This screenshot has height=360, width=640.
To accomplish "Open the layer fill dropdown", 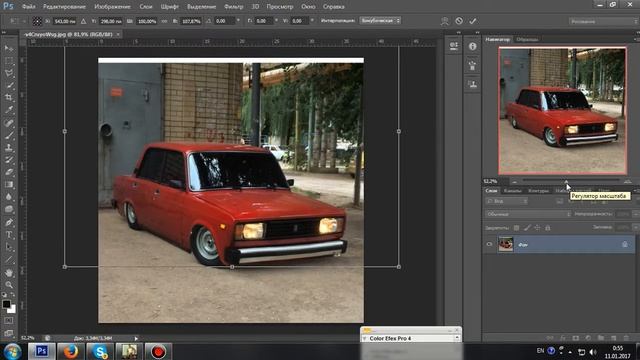I will (636, 227).
